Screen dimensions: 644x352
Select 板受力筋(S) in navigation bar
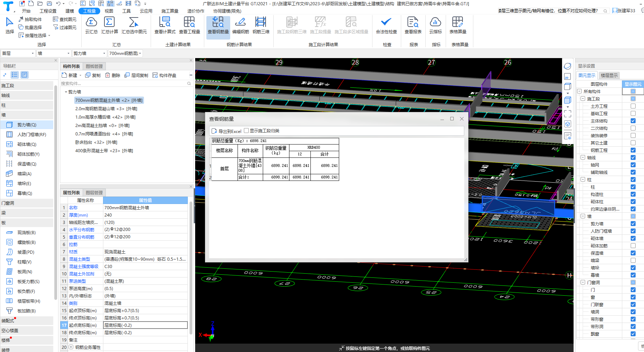coord(27,281)
